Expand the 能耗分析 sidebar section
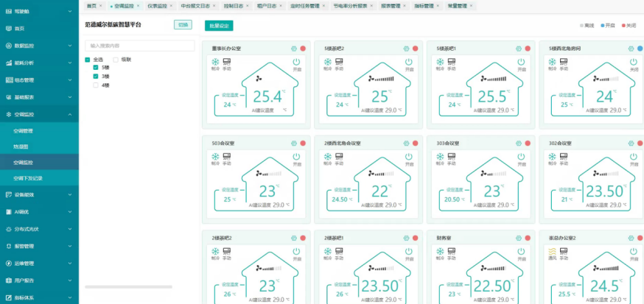This screenshot has width=644, height=304. point(39,63)
